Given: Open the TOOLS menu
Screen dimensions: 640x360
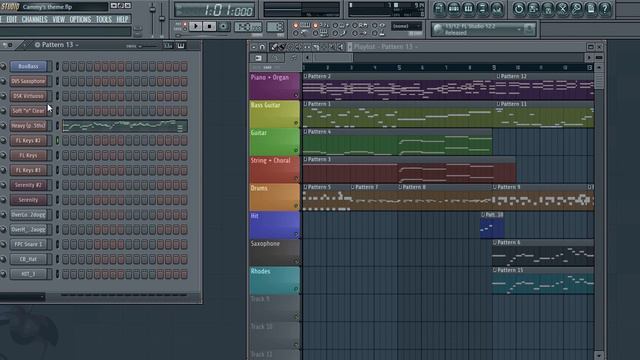Looking at the screenshot, I should click(x=104, y=19).
